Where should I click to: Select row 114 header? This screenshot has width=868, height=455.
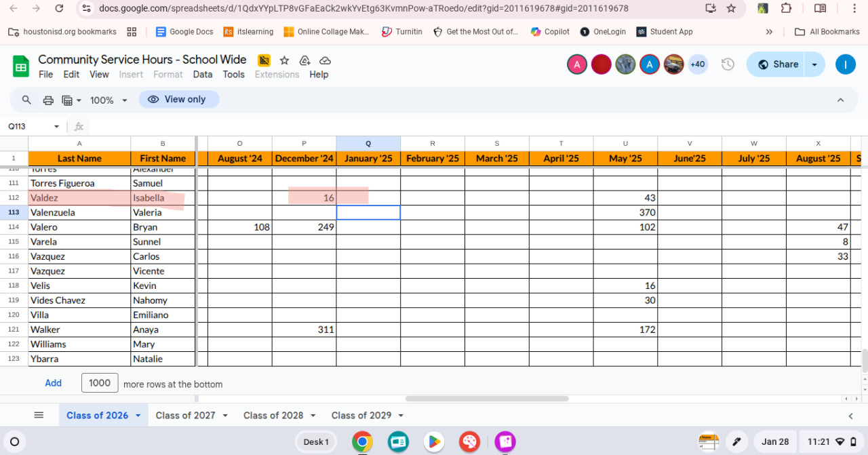tap(14, 227)
